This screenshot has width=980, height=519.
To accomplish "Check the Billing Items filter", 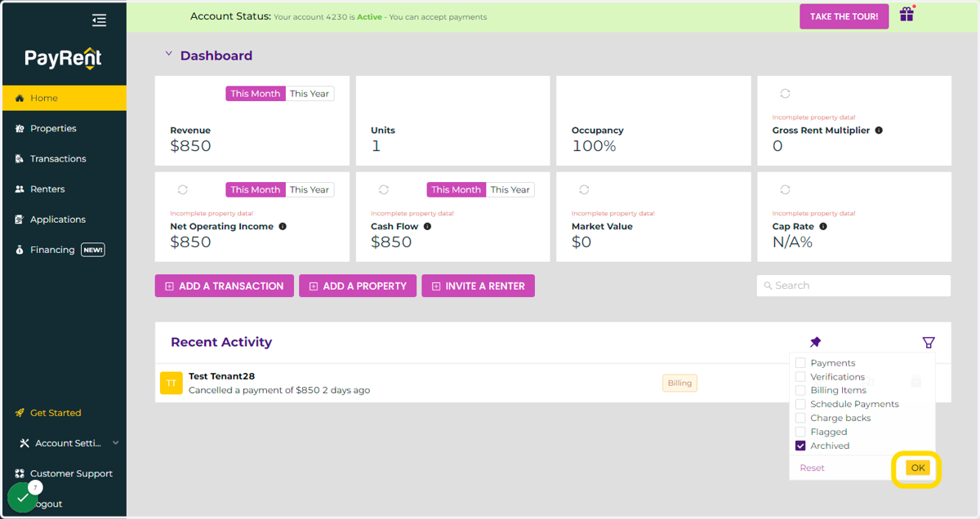I will 800,390.
